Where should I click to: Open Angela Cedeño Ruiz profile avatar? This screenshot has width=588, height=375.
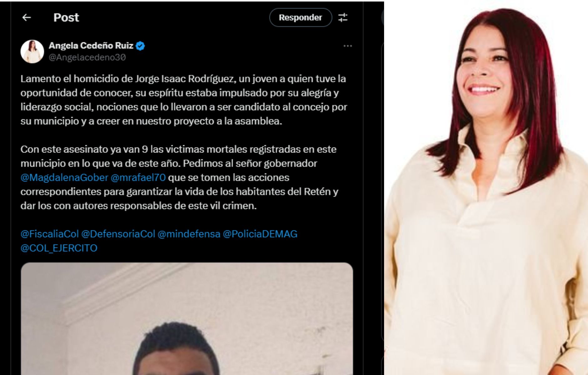pyautogui.click(x=32, y=52)
